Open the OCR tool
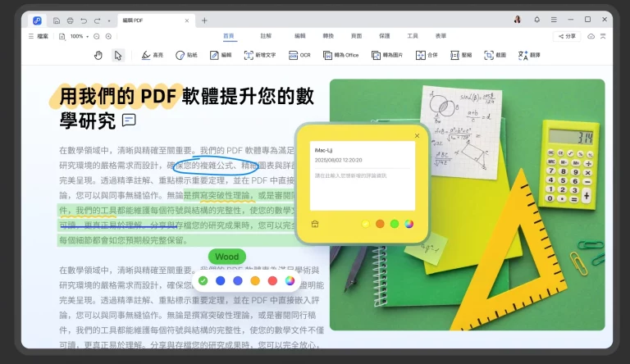The image size is (630, 364). (x=299, y=55)
